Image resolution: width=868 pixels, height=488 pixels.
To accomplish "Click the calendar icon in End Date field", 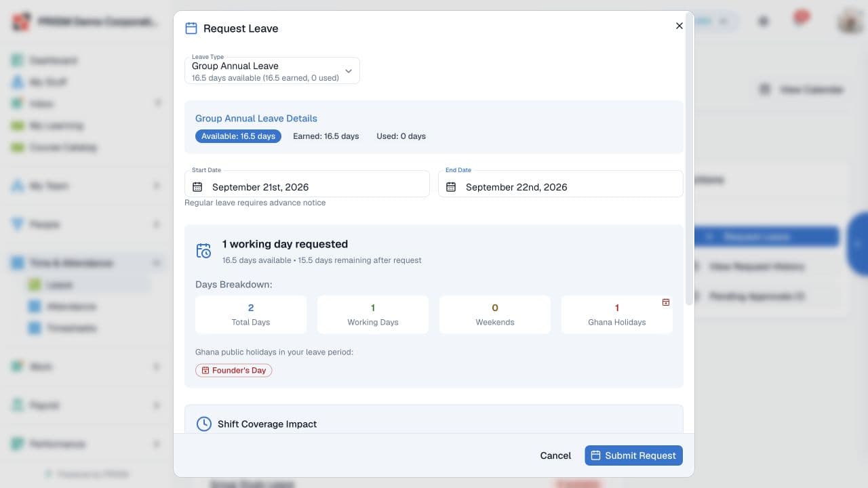I will tap(451, 187).
